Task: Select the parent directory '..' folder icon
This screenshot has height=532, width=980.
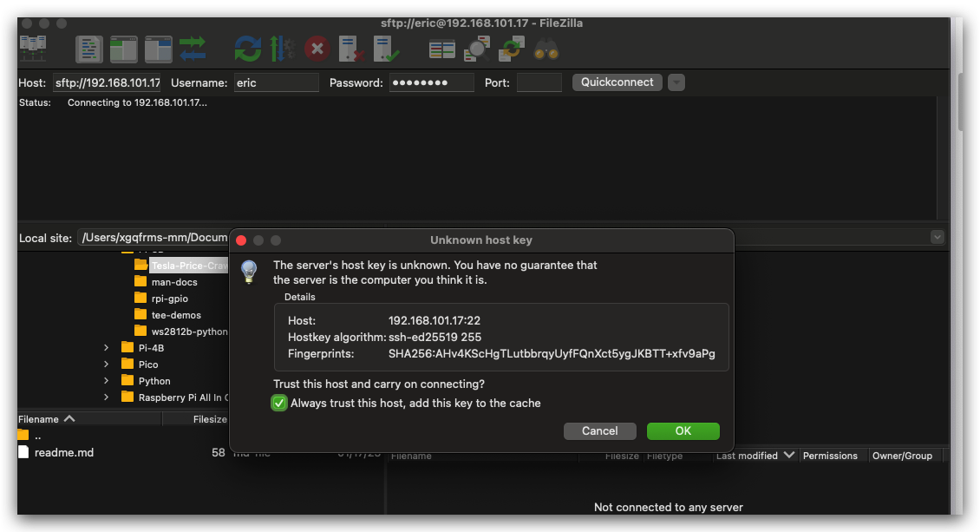Action: coord(23,435)
